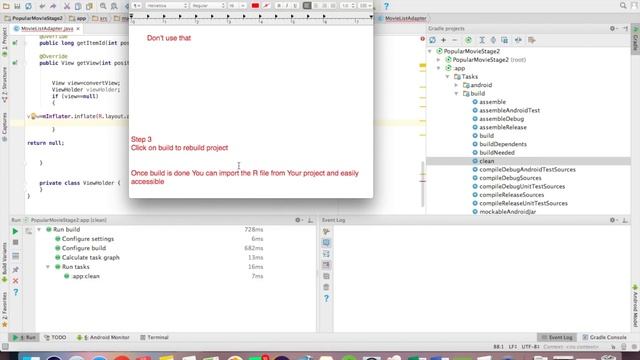Toggle underline in the text editor toolbar

295,6
